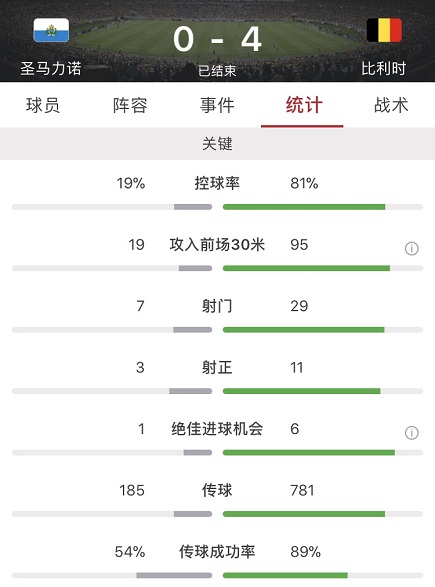435x587 pixels.
Task: Tap the 已结束 match status text
Action: click(x=217, y=71)
